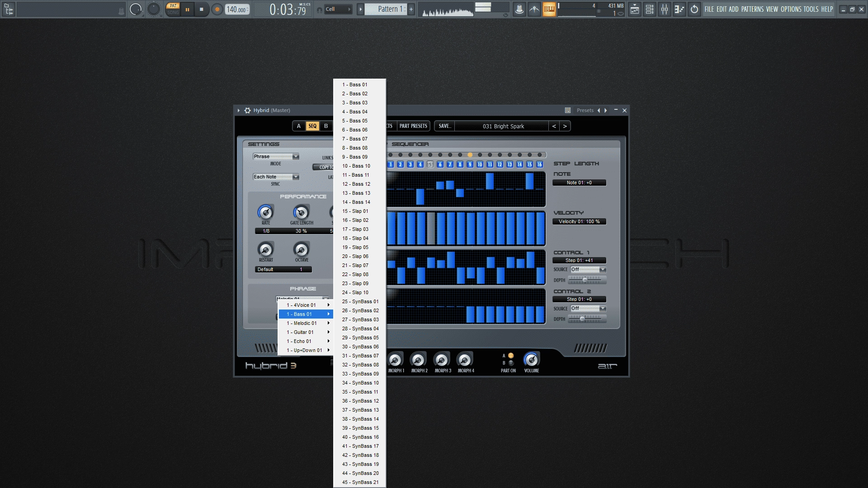Image resolution: width=868 pixels, height=488 pixels.
Task: Stop playback with the stop button
Action: pos(202,9)
